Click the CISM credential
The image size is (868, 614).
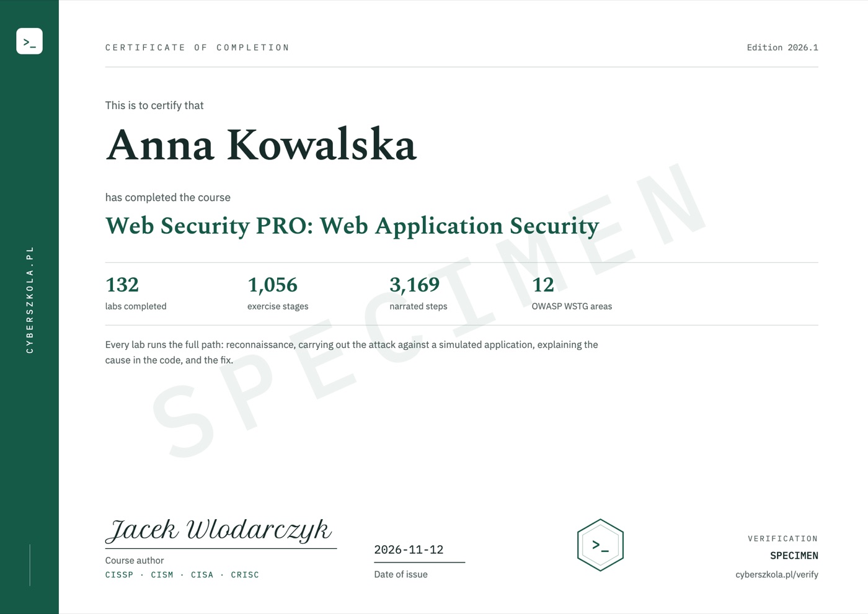[162, 575]
